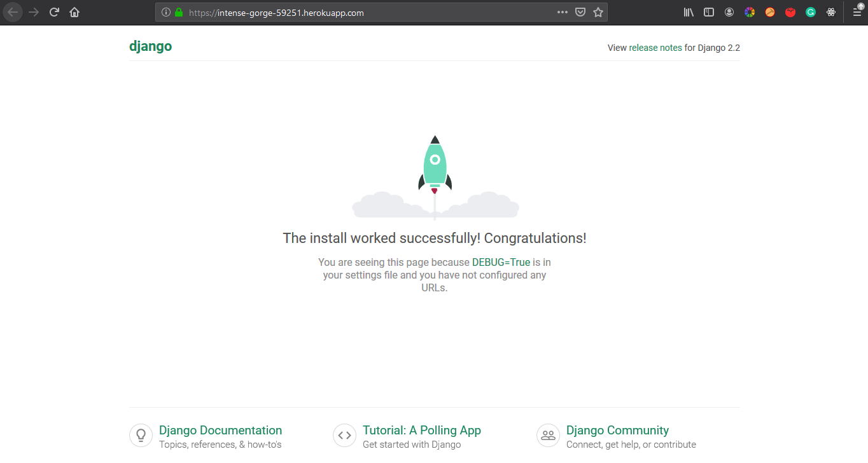Reload the current page

(x=55, y=12)
